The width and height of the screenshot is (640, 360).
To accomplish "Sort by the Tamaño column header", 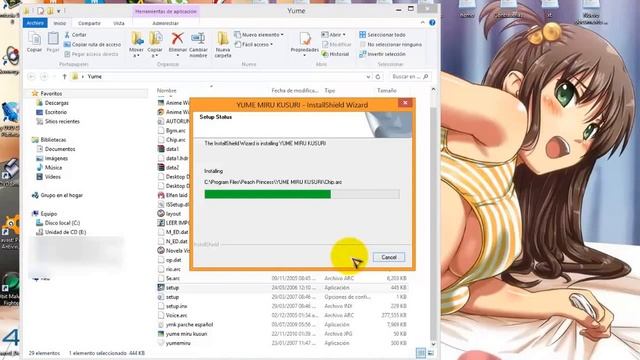I will [387, 91].
